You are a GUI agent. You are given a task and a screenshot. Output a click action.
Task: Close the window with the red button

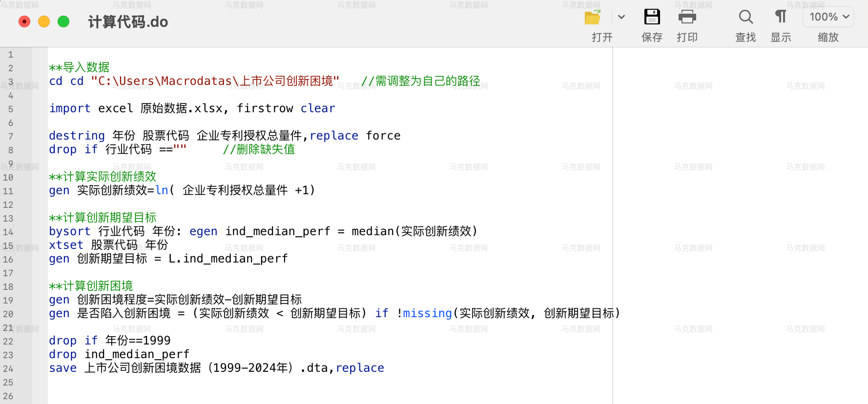pos(24,21)
